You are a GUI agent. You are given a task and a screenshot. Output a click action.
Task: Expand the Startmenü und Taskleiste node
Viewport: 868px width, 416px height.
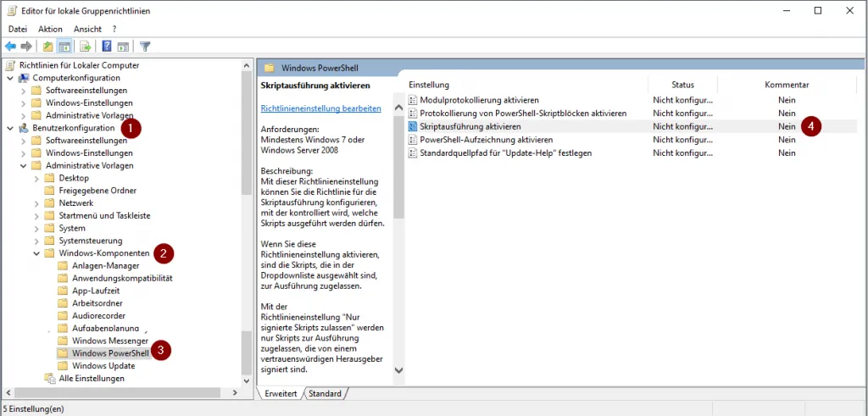coord(36,216)
